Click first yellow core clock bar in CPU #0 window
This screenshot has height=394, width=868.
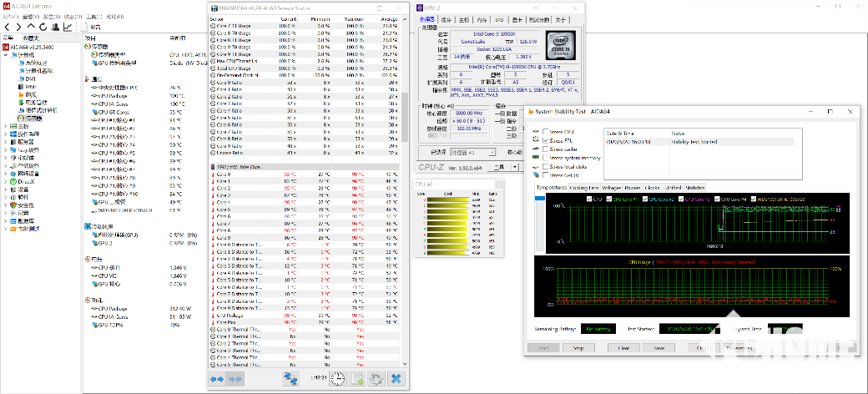[447, 200]
